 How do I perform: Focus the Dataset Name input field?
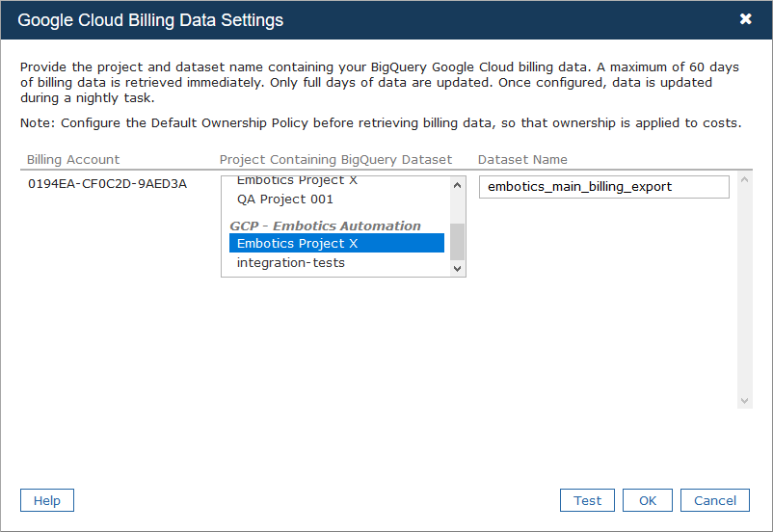604,187
